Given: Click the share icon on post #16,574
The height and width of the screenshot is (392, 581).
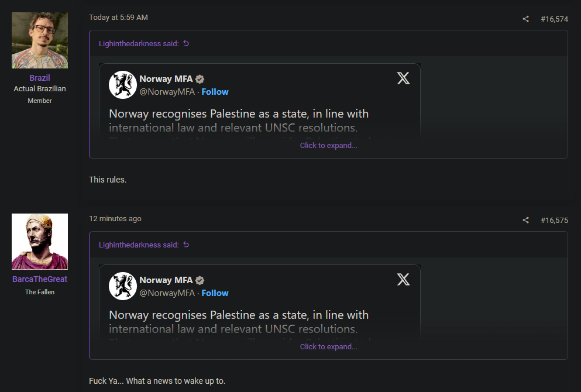Looking at the screenshot, I should [x=525, y=19].
